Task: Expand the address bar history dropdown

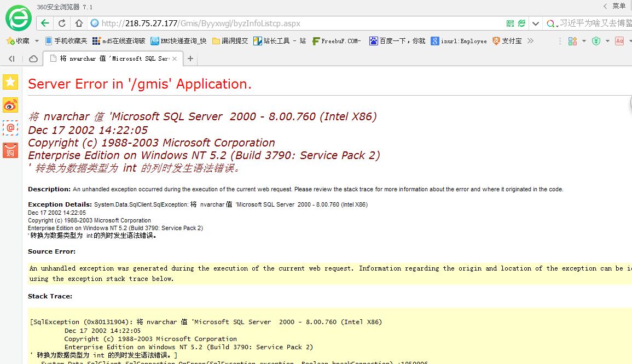Action: click(535, 24)
